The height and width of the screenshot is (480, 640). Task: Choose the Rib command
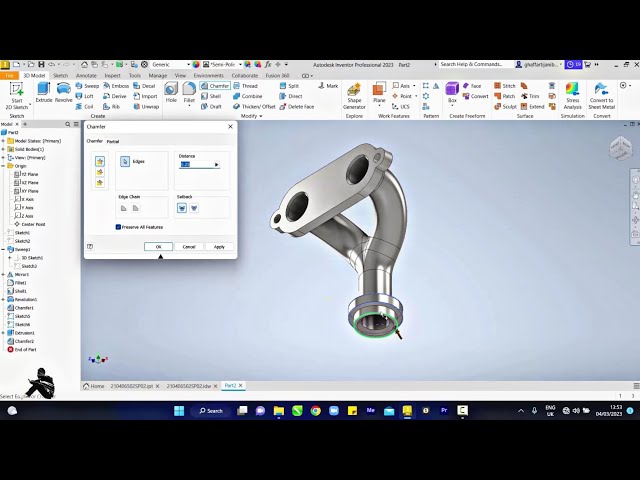click(x=111, y=107)
